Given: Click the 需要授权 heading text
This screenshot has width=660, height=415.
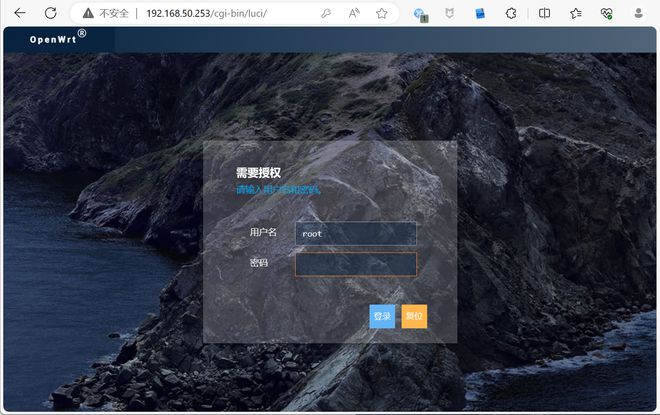Looking at the screenshot, I should [x=258, y=173].
